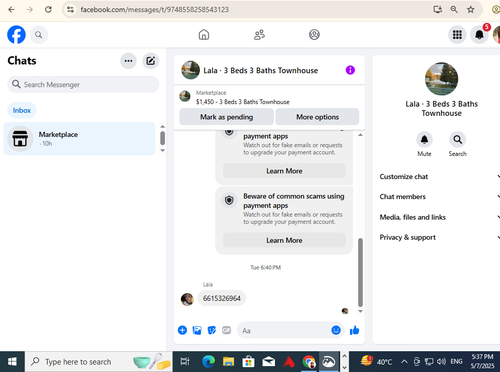Click scroll down arrow of conversation
Screen dimensions: 500x372
click(360, 311)
